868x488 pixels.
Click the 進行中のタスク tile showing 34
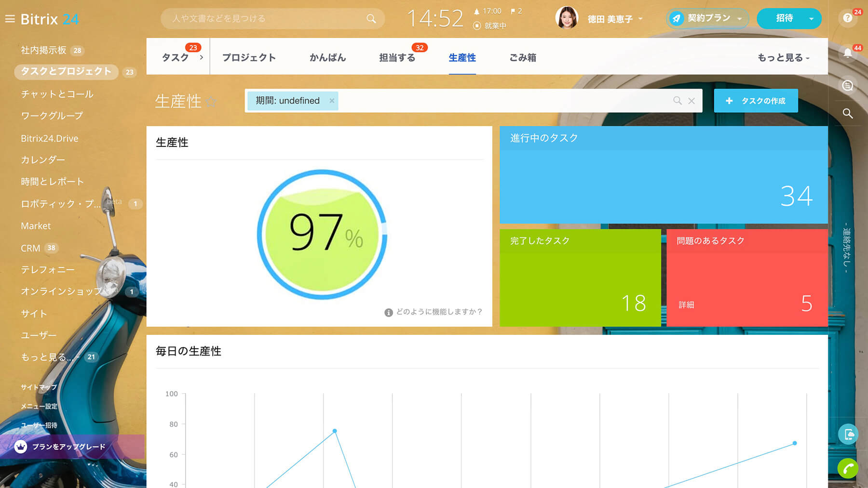coord(664,174)
